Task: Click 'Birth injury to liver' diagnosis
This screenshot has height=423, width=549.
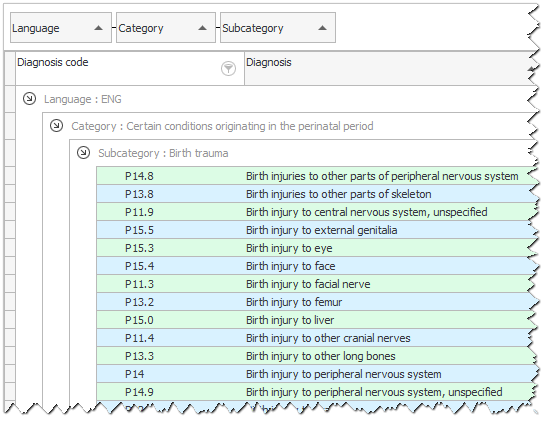Action: (x=290, y=320)
